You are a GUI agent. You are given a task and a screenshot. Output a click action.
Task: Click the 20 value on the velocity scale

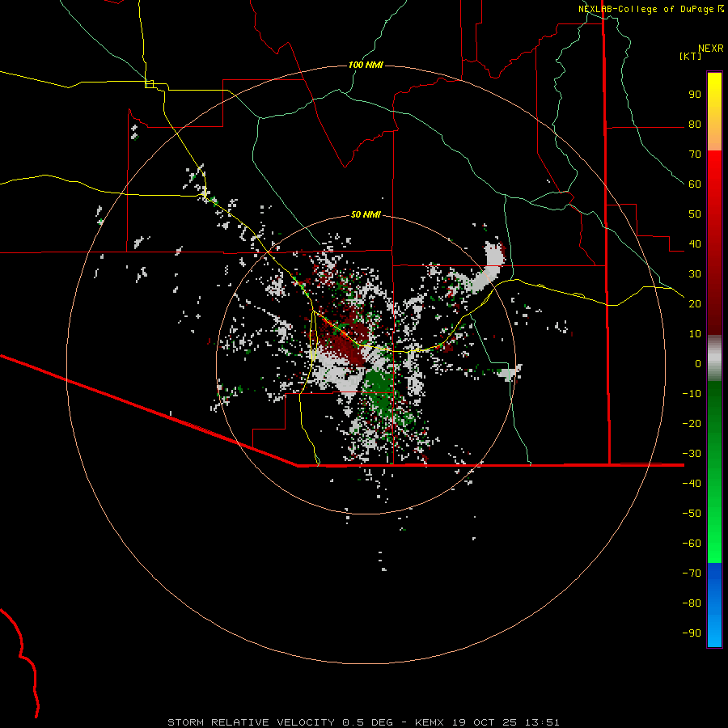(x=695, y=303)
